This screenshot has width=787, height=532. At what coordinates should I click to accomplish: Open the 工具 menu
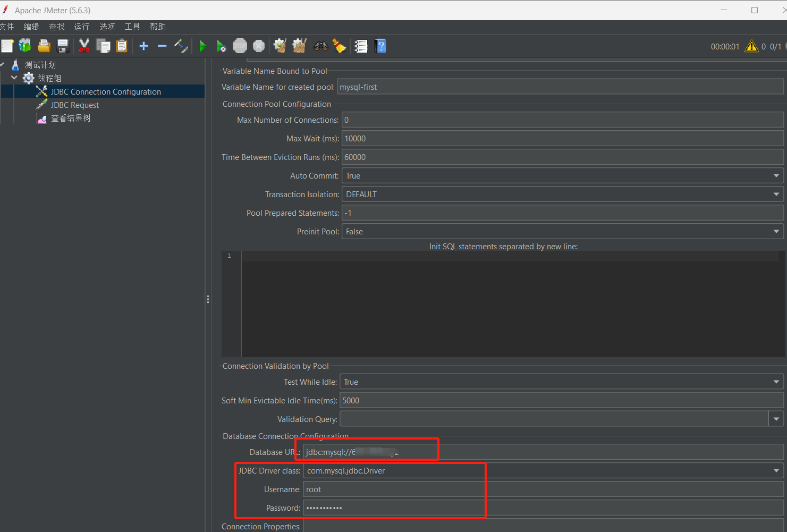132,27
